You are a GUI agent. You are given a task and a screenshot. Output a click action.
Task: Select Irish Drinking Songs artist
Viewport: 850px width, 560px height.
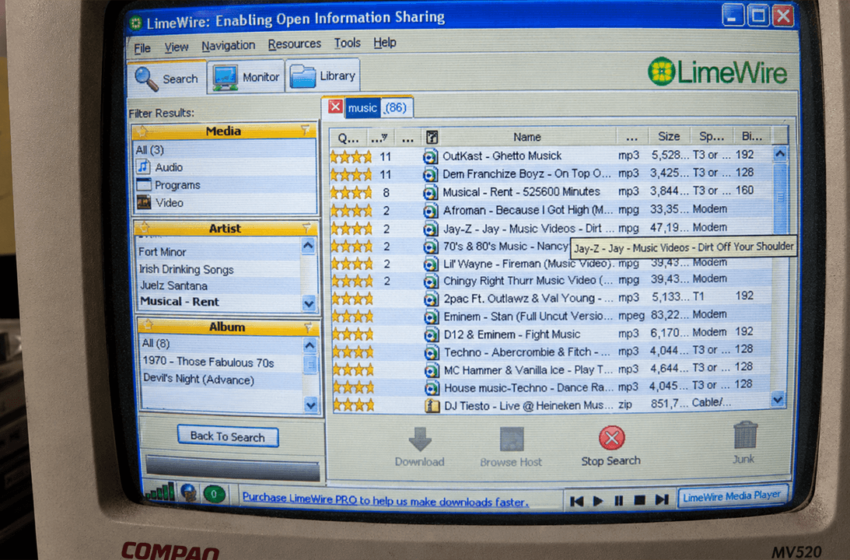coord(186,269)
